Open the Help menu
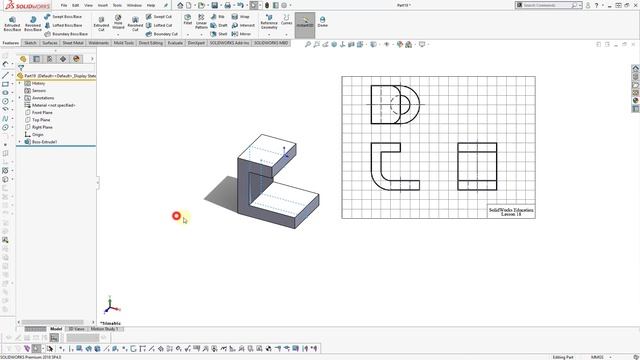The height and width of the screenshot is (360, 640). point(151,5)
